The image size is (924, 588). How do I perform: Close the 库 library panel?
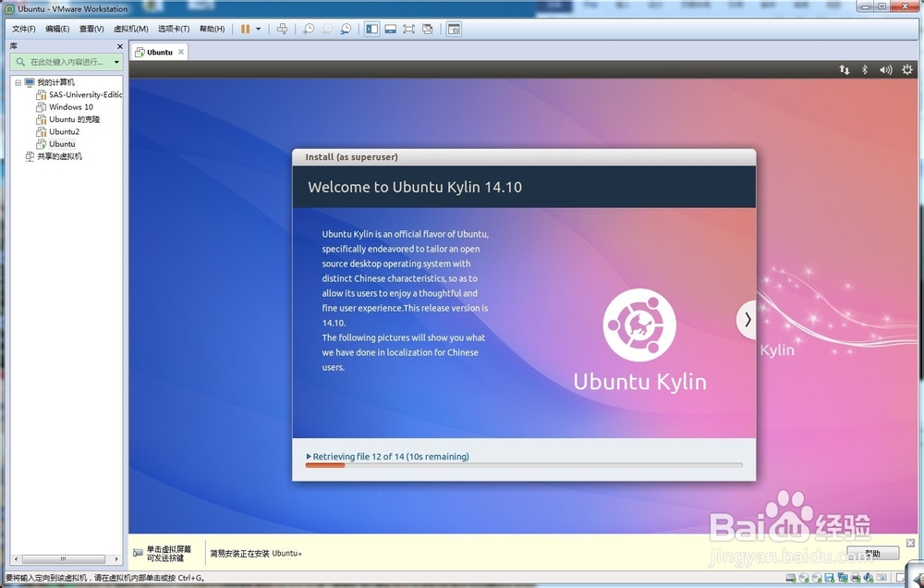(119, 46)
